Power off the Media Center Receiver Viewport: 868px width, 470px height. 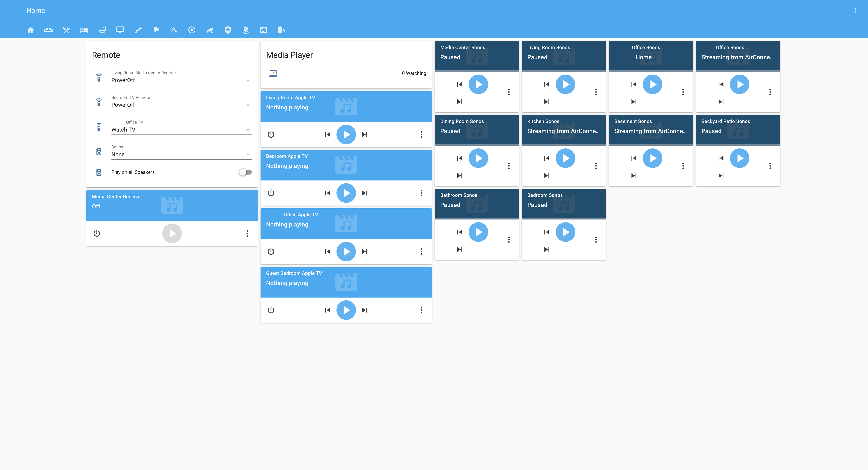97,233
